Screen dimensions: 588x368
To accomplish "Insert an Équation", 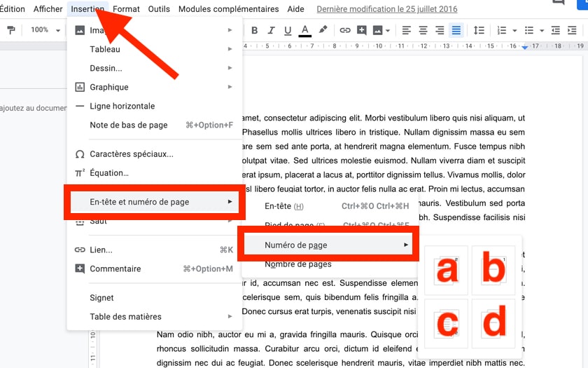I will click(x=155, y=173).
